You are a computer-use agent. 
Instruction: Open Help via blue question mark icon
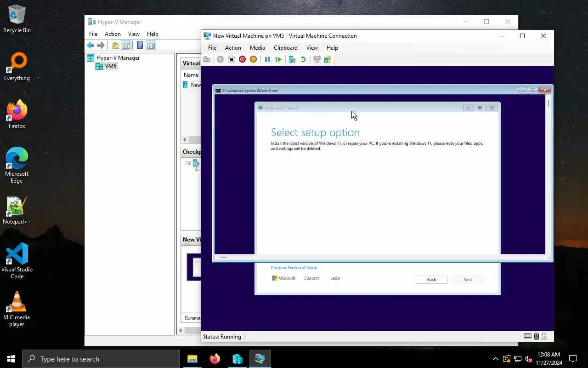(140, 45)
